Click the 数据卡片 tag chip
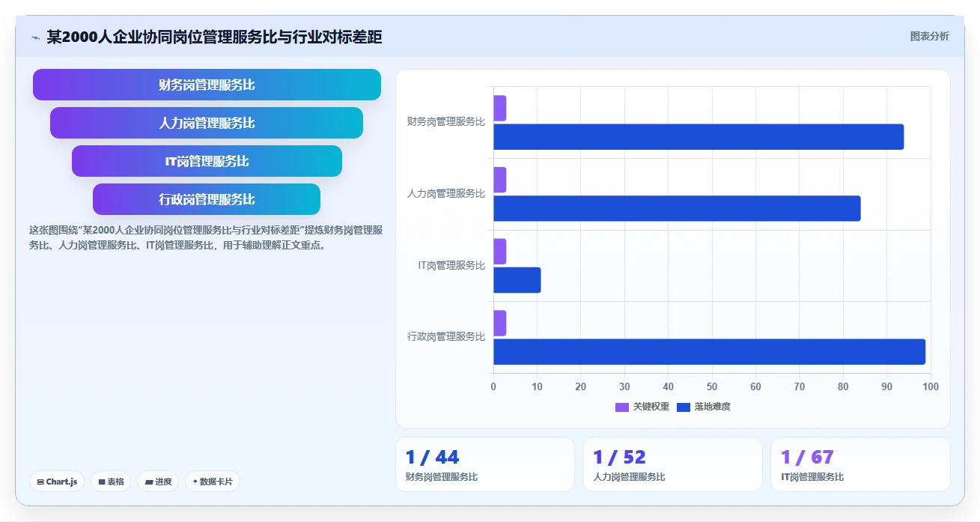The height and width of the screenshot is (522, 980). [212, 482]
